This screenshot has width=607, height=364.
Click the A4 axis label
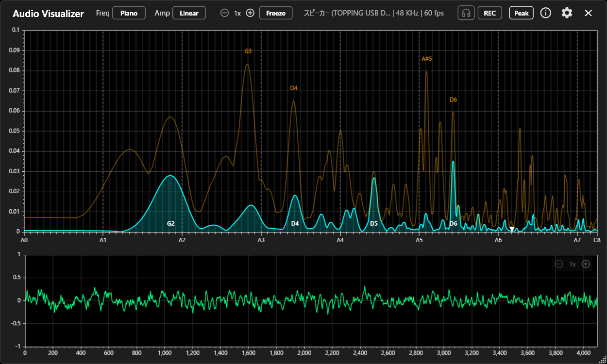pos(340,240)
